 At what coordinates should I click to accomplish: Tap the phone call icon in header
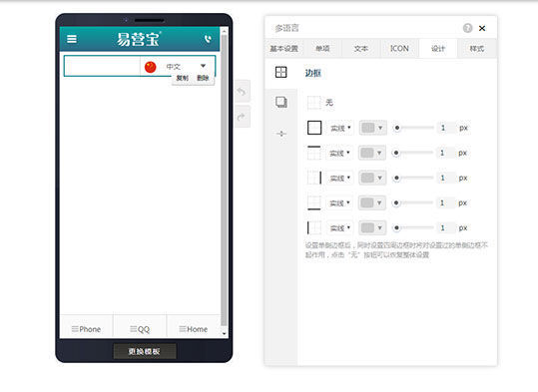(208, 39)
